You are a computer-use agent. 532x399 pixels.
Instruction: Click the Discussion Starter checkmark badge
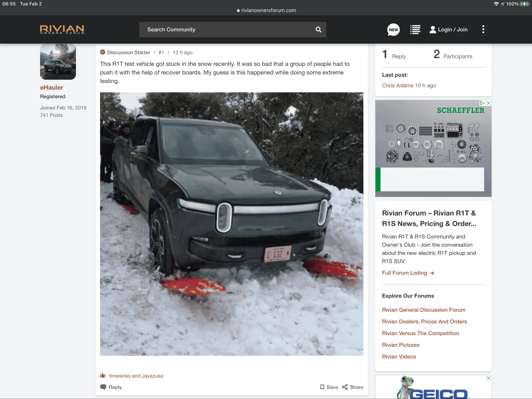[x=102, y=52]
